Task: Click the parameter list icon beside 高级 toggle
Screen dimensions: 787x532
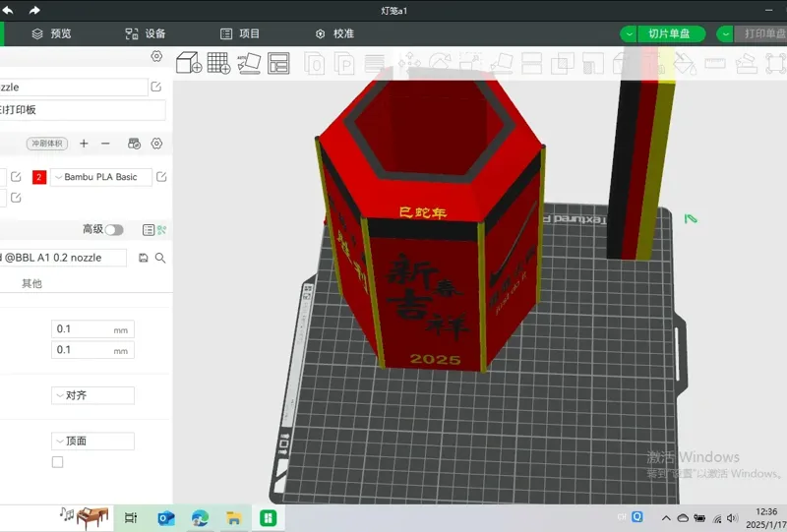Action: pyautogui.click(x=149, y=230)
